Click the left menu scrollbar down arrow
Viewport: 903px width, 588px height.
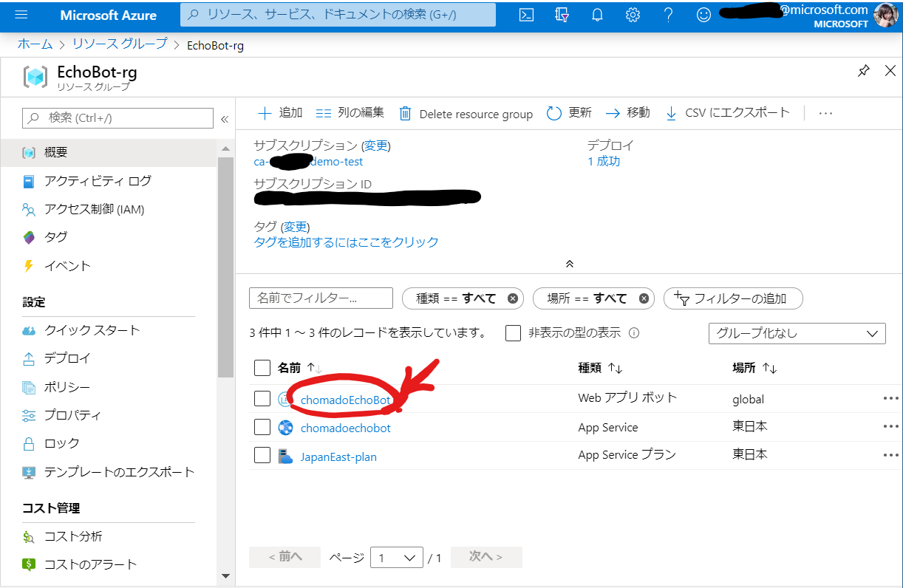pyautogui.click(x=225, y=576)
